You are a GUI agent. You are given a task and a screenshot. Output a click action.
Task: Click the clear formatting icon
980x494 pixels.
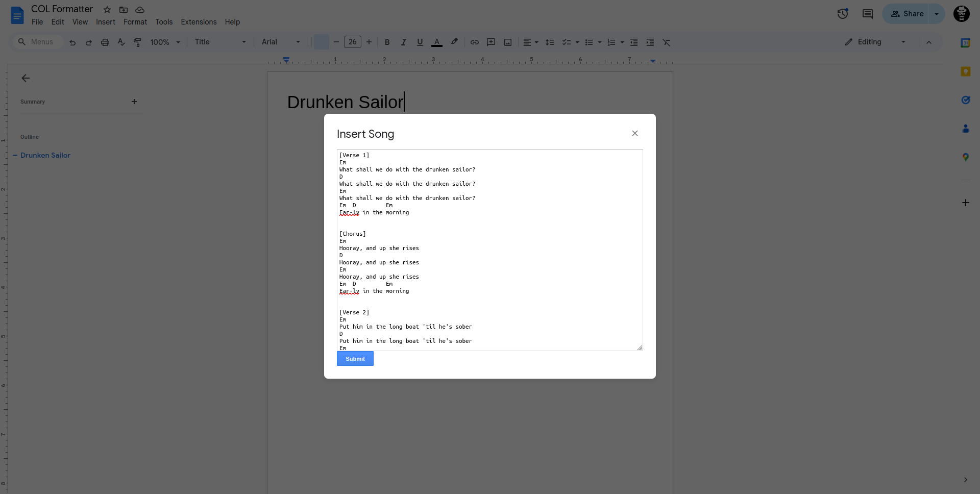(x=667, y=42)
